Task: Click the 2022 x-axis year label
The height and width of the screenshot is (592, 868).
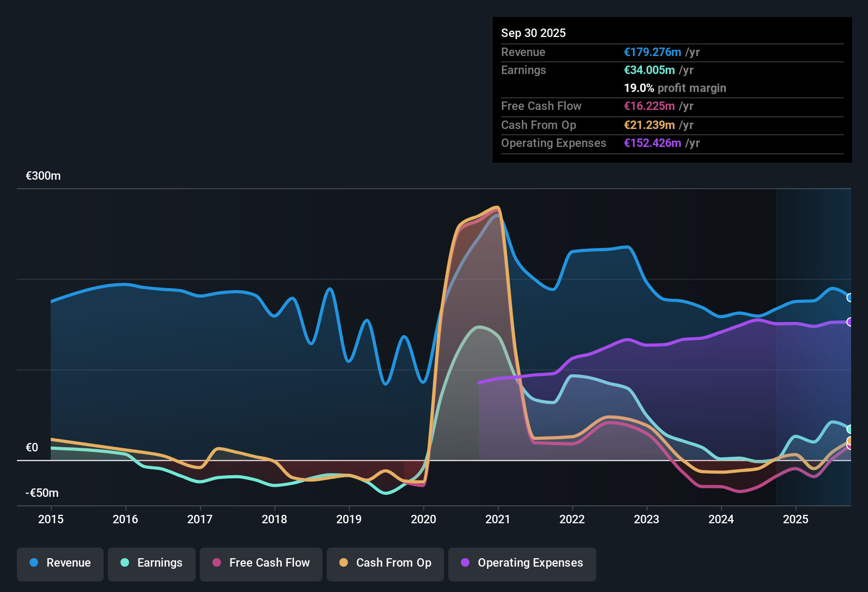Action: (572, 519)
